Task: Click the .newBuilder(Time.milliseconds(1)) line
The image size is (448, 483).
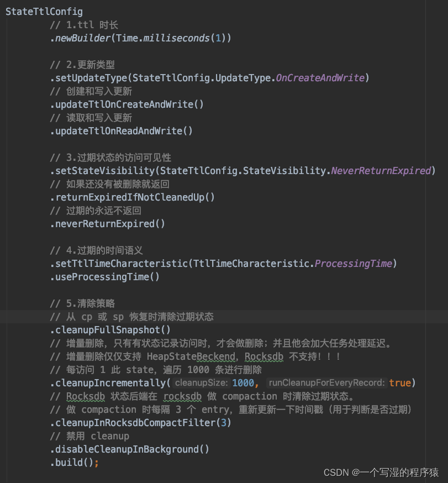Action: pyautogui.click(x=141, y=38)
